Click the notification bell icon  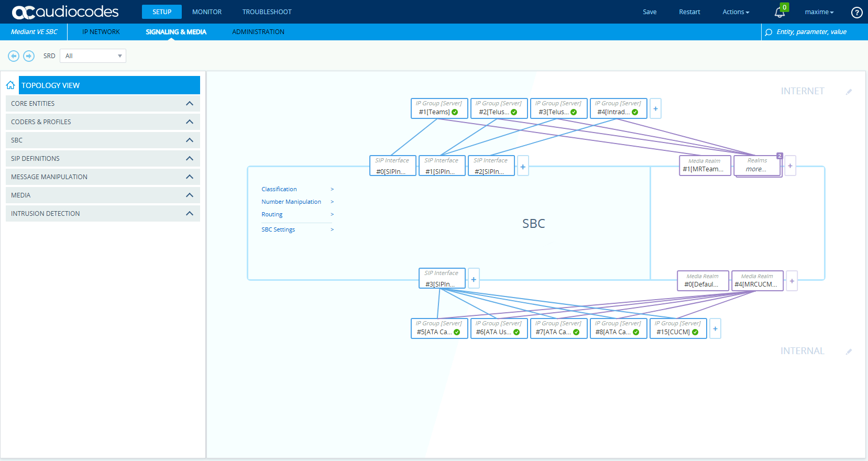pos(779,12)
